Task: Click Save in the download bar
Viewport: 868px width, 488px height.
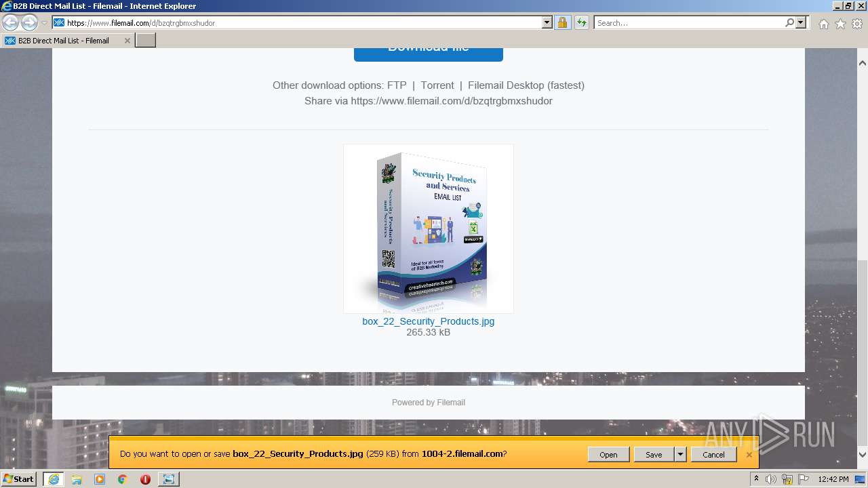Action: tap(654, 455)
